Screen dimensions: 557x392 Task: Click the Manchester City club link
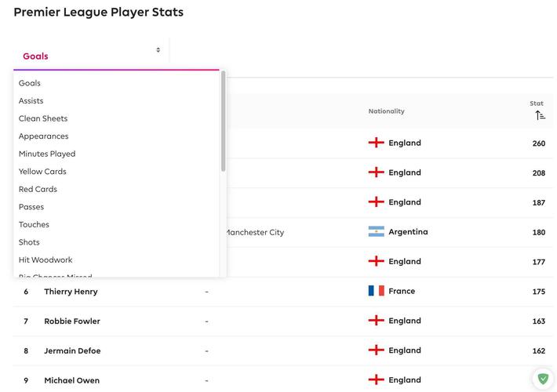(255, 233)
